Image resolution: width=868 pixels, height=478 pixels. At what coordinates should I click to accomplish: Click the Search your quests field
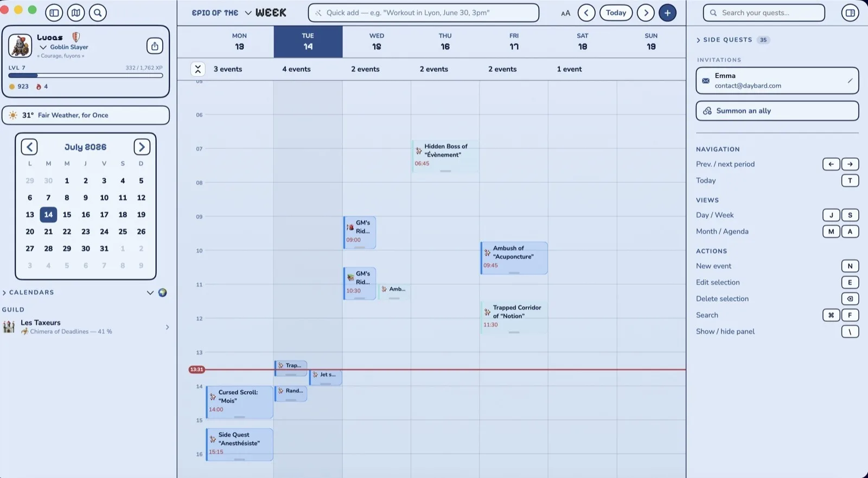click(x=764, y=12)
